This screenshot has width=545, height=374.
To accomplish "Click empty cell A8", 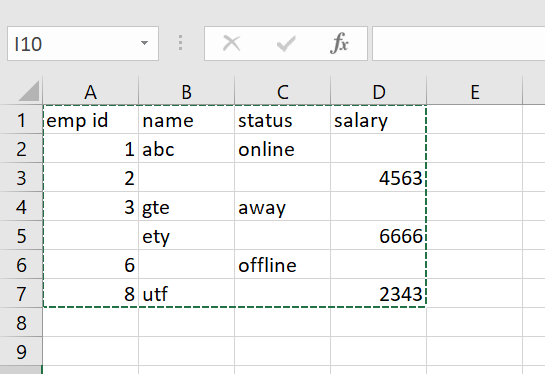I will [x=91, y=322].
